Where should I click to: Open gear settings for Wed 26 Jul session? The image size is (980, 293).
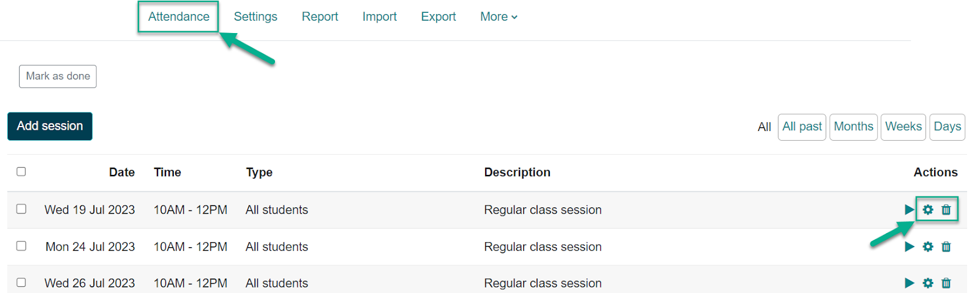coord(928,283)
